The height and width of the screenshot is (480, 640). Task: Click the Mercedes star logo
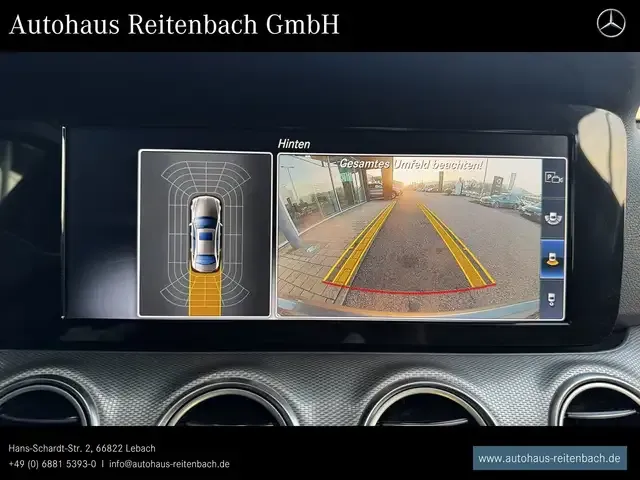point(610,23)
